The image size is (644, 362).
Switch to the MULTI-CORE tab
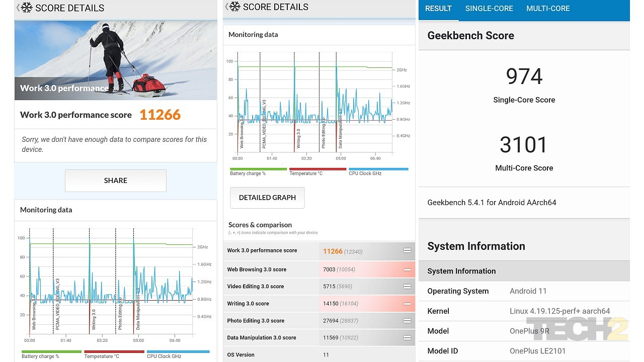click(x=548, y=9)
